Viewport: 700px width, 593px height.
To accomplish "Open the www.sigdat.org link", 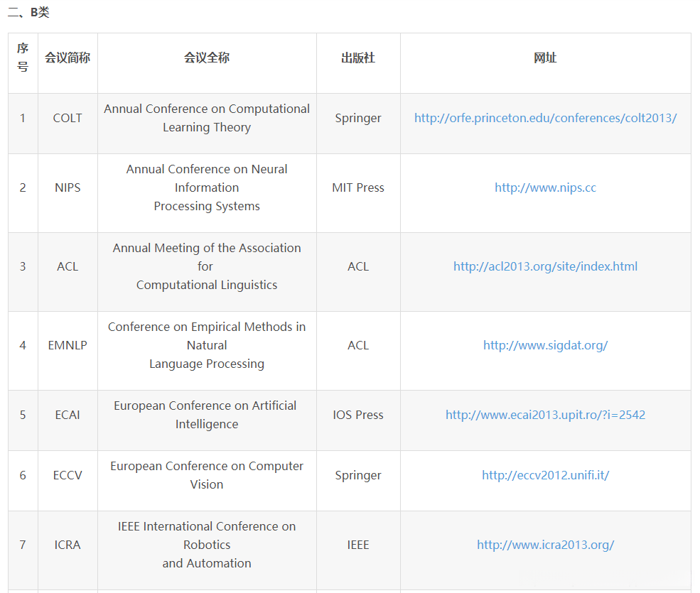I will (545, 345).
